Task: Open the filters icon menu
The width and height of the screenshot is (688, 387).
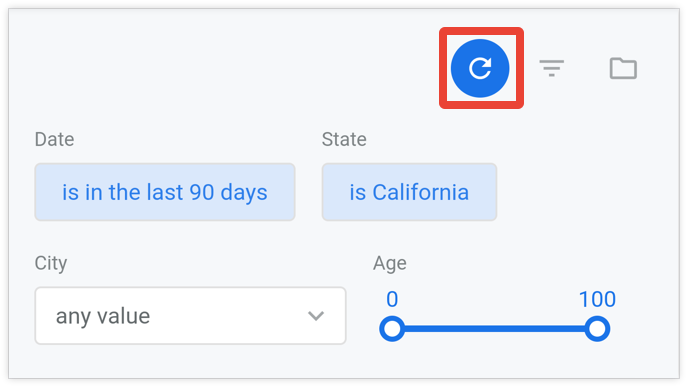Action: [x=552, y=68]
